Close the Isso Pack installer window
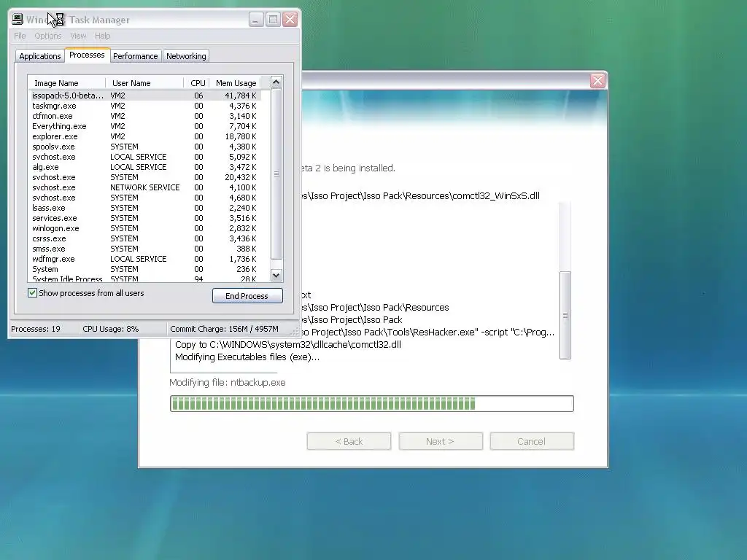Viewport: 747px width, 560px height. [x=597, y=80]
